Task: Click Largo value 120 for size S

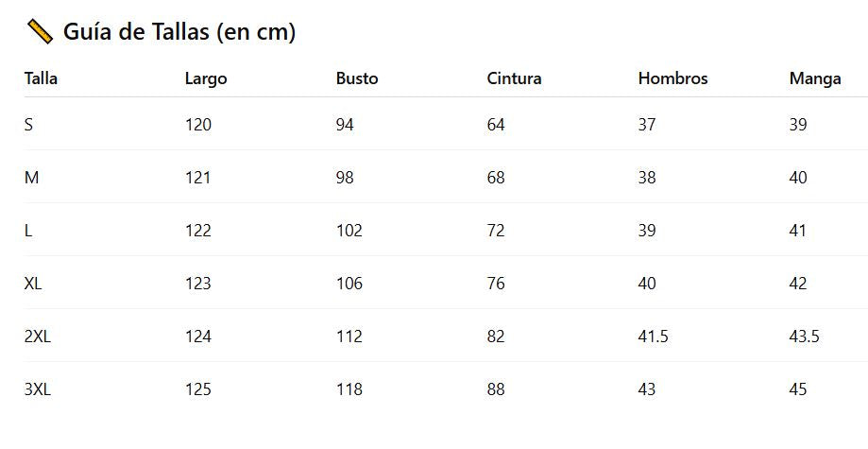Action: (198, 124)
